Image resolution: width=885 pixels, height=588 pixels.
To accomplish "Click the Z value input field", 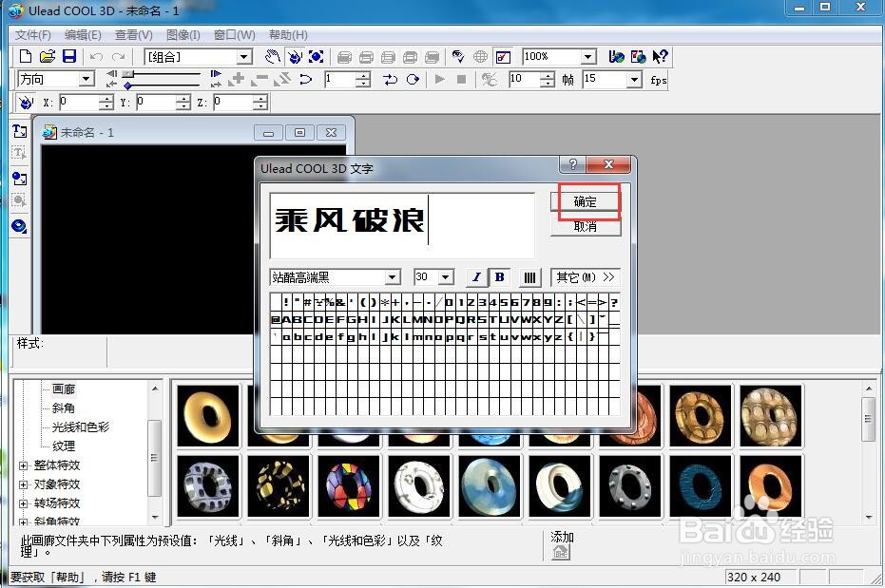I will 233,103.
